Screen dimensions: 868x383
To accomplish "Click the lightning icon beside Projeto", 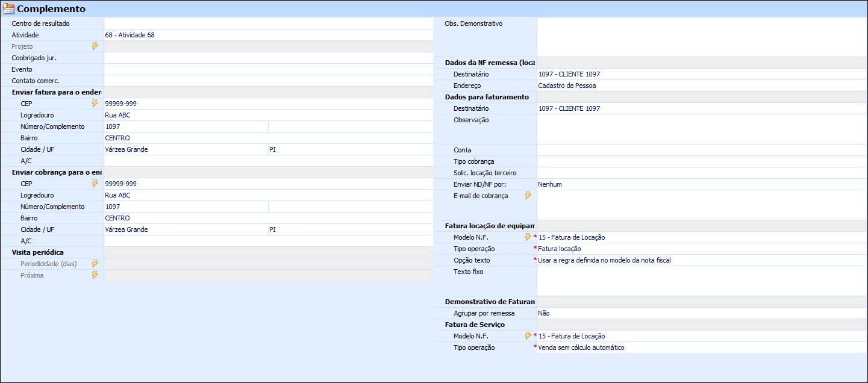I will tap(95, 46).
